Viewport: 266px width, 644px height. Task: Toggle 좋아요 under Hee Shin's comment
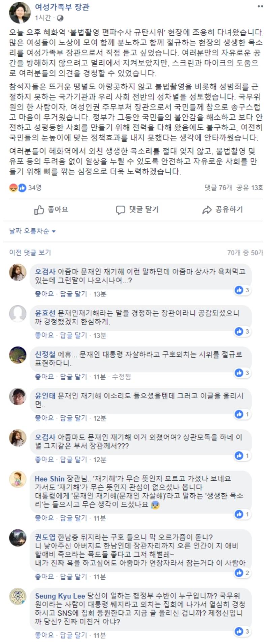[44, 518]
